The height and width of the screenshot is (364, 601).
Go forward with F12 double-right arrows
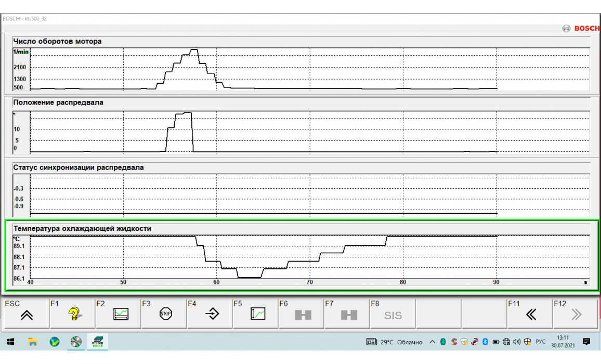click(x=575, y=314)
